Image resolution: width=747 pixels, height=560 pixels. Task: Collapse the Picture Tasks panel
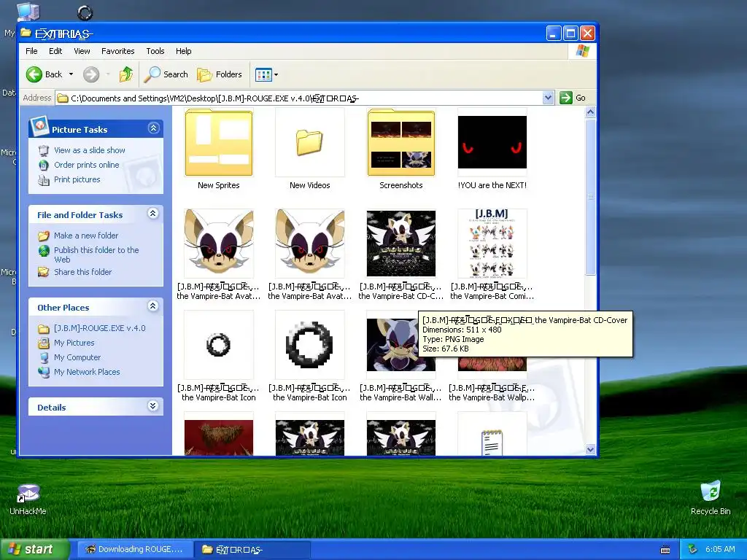(x=153, y=128)
